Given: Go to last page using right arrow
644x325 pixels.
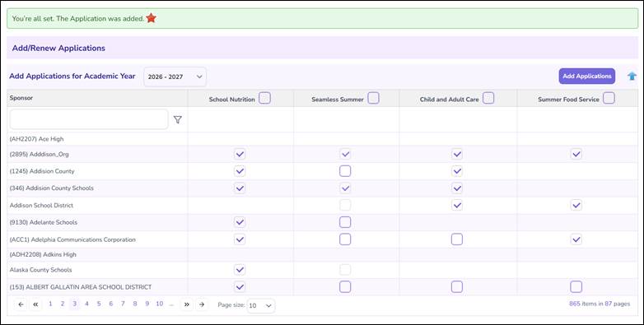Looking at the screenshot, I should coord(201,304).
